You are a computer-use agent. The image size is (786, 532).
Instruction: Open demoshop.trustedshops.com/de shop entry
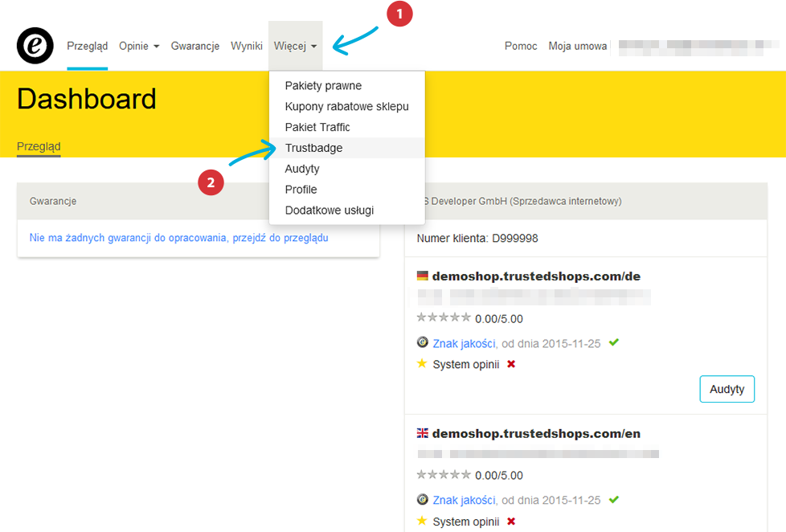coord(536,276)
